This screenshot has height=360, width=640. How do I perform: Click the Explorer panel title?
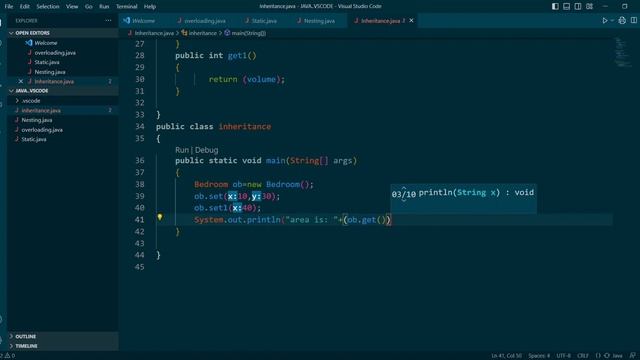(26, 20)
